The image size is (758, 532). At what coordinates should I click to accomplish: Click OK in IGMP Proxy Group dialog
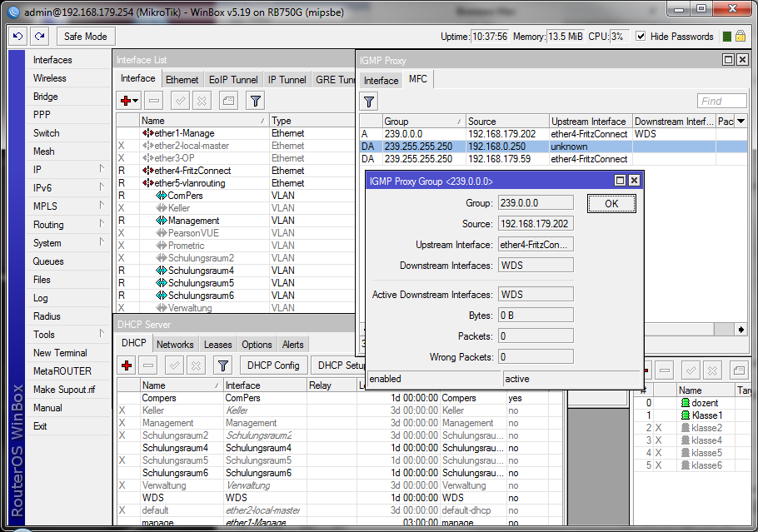coord(611,203)
